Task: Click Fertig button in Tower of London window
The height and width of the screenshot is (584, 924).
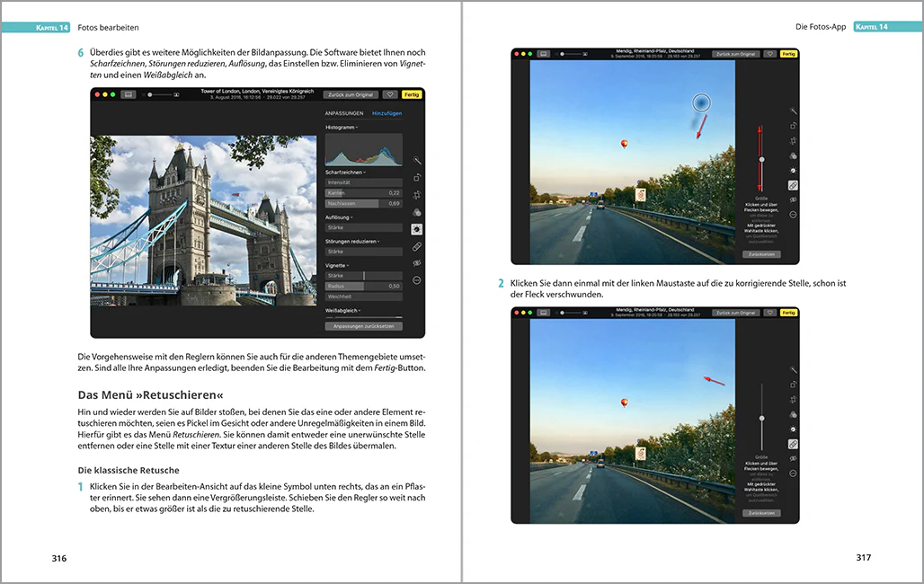Action: [412, 94]
